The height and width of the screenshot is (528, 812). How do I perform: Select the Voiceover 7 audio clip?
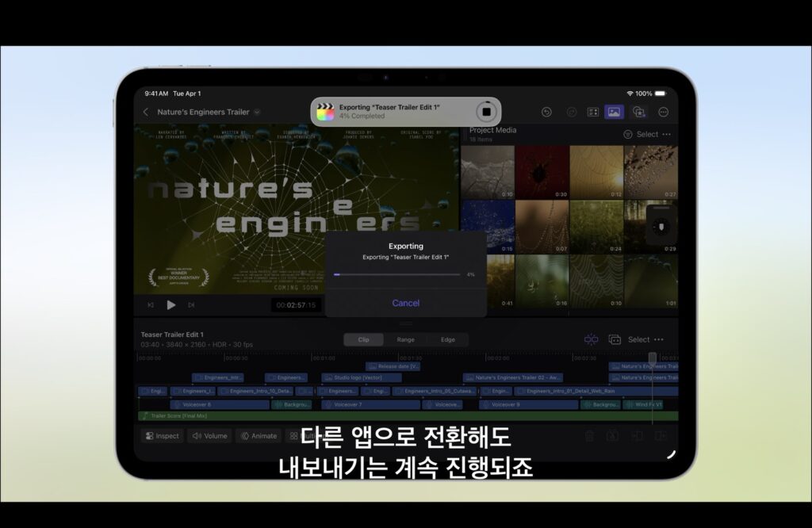tap(371, 405)
